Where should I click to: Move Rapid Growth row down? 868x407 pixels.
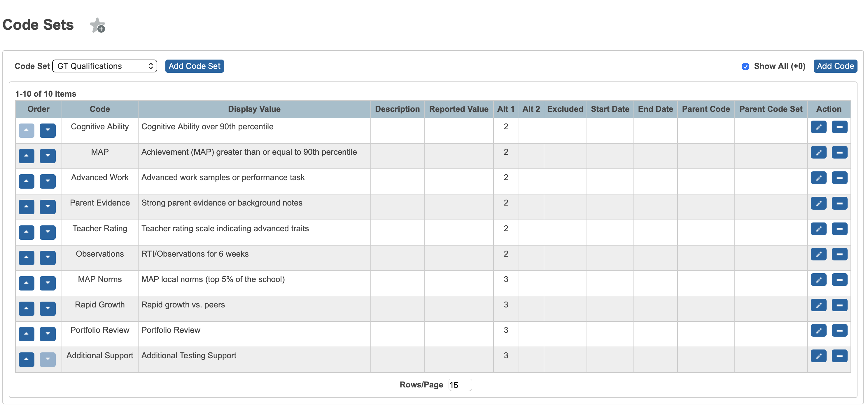coord(48,309)
